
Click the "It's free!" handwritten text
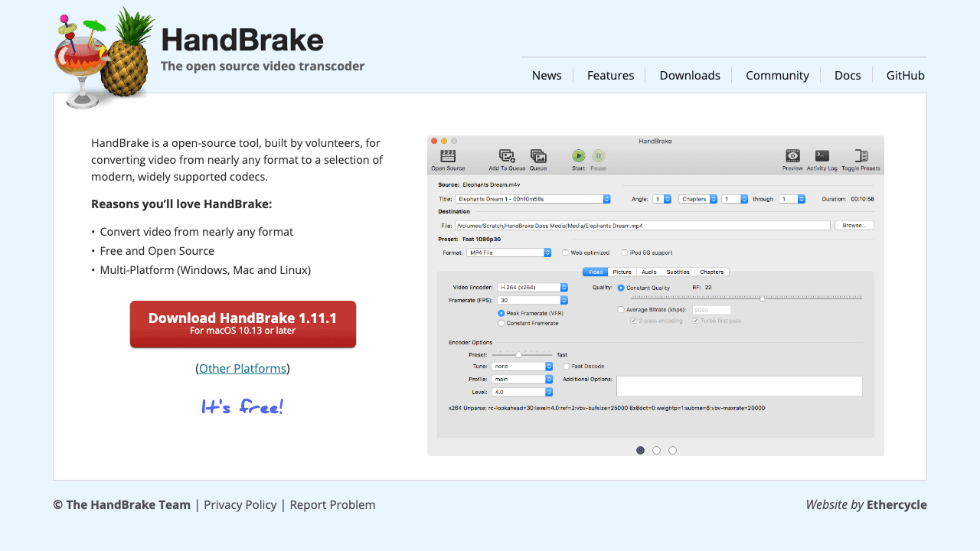pyautogui.click(x=243, y=406)
